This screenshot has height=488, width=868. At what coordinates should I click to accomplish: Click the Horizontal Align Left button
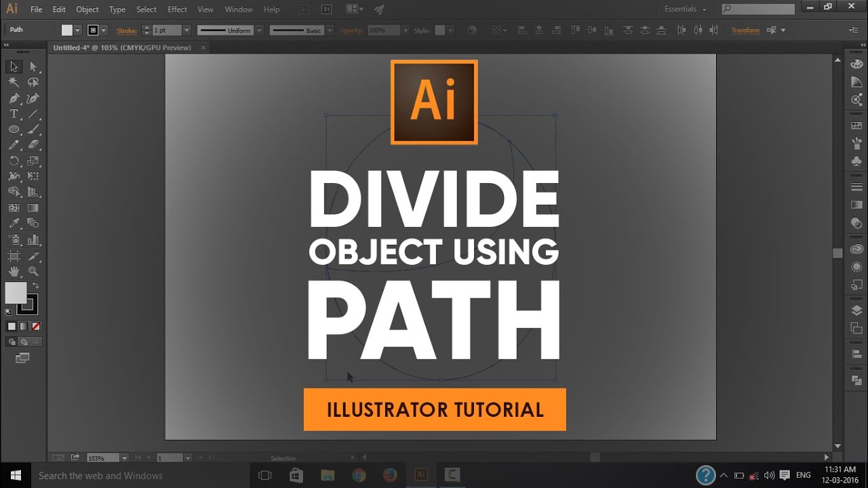pyautogui.click(x=522, y=30)
